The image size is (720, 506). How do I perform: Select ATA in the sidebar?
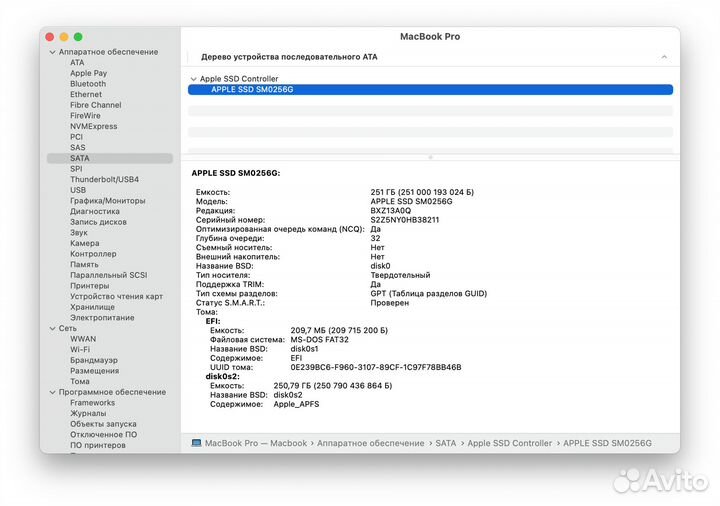tap(77, 62)
